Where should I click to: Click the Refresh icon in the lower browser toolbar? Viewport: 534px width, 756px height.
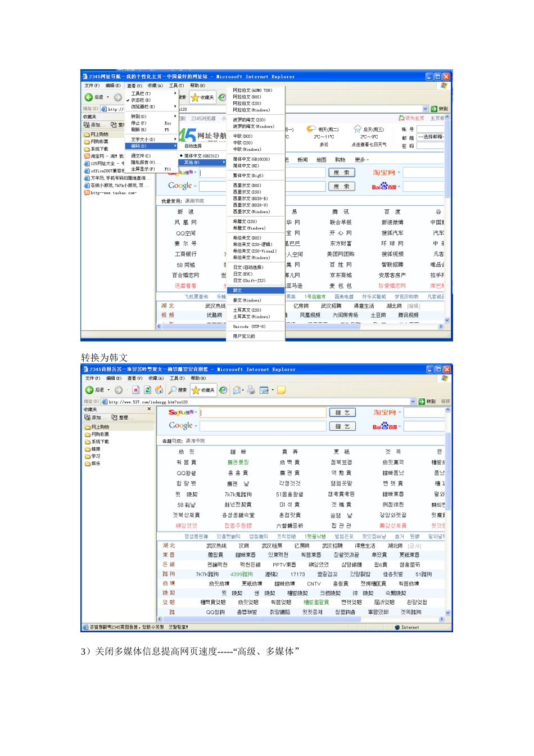coord(147,390)
